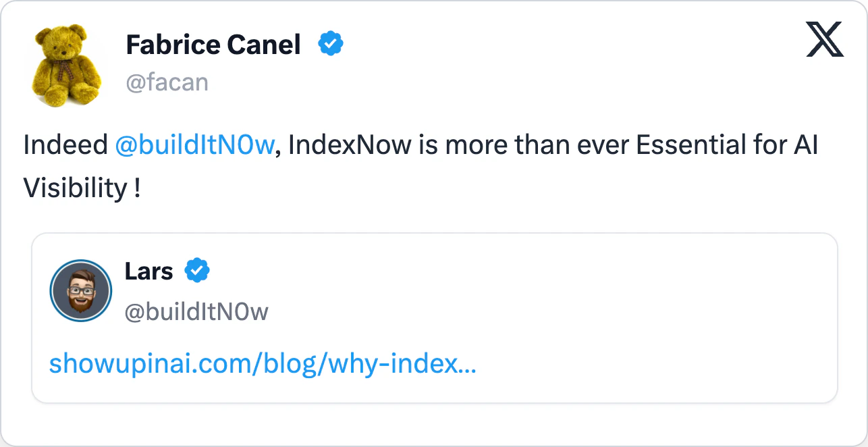Open the showupinai.com blog link

point(263,365)
